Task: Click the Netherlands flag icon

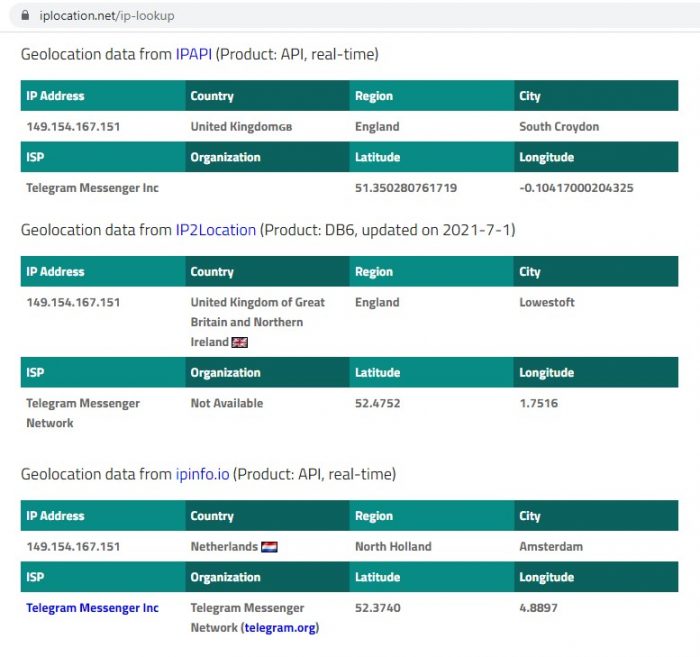Action: pyautogui.click(x=269, y=547)
